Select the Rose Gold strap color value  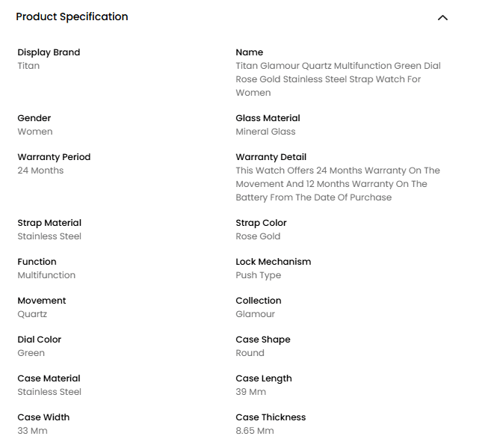[258, 236]
